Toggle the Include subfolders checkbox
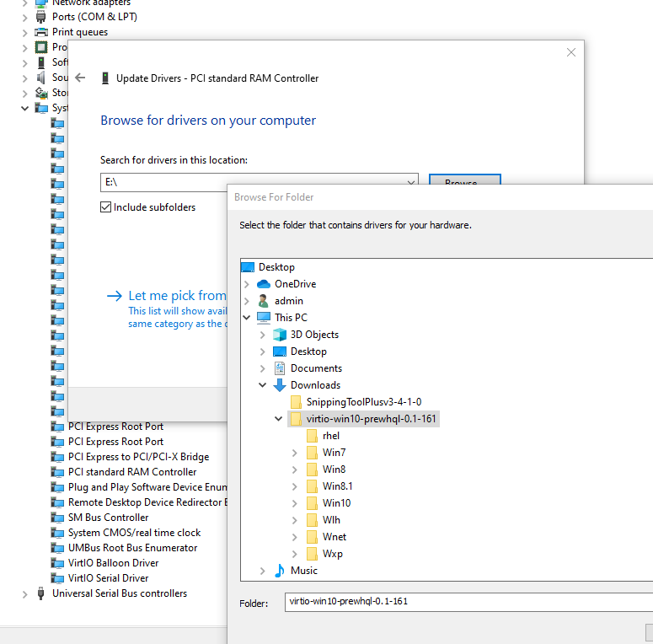 [x=106, y=207]
